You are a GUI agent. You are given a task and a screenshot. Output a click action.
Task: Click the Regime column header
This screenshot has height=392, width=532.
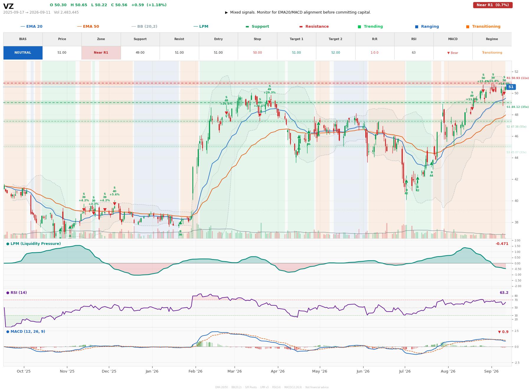[492, 39]
